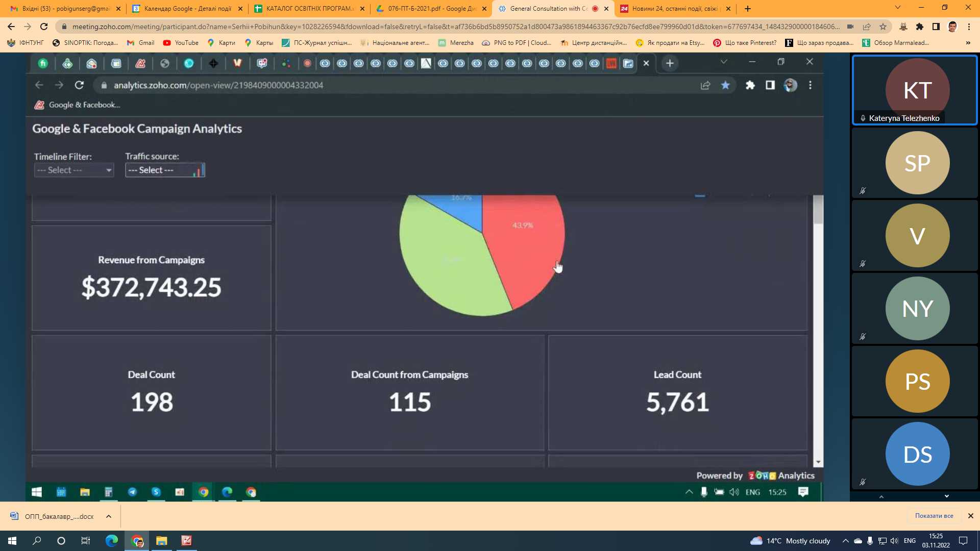Open Windows search from the taskbar
Image resolution: width=980 pixels, height=551 pixels.
pyautogui.click(x=37, y=541)
